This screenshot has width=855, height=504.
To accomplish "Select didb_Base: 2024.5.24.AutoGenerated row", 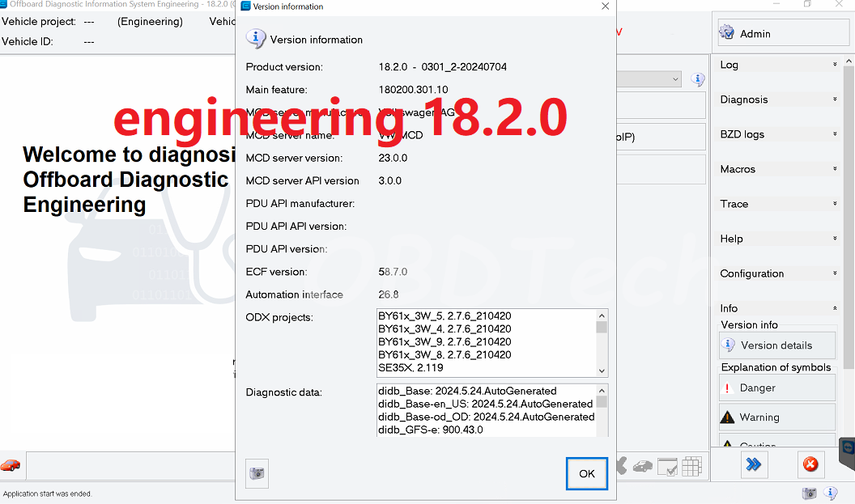I will (x=467, y=392).
